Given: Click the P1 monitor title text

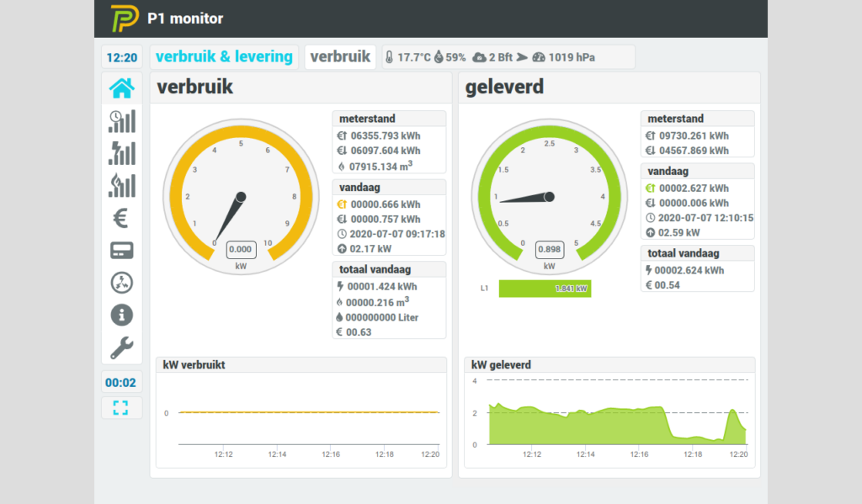Looking at the screenshot, I should 185,19.
